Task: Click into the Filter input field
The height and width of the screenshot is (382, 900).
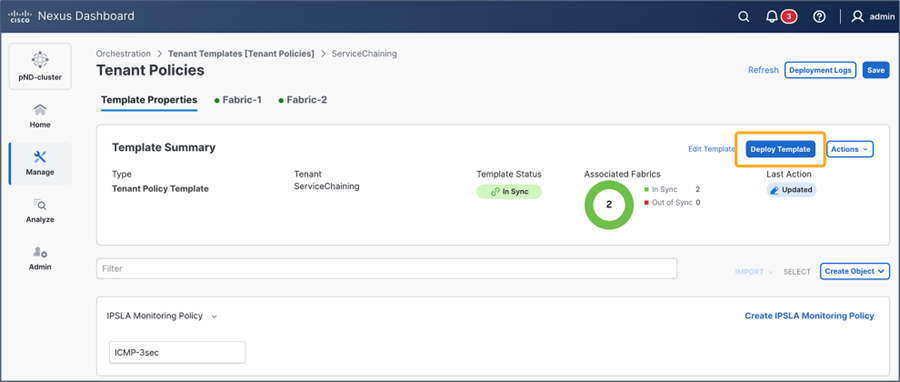Action: [386, 268]
